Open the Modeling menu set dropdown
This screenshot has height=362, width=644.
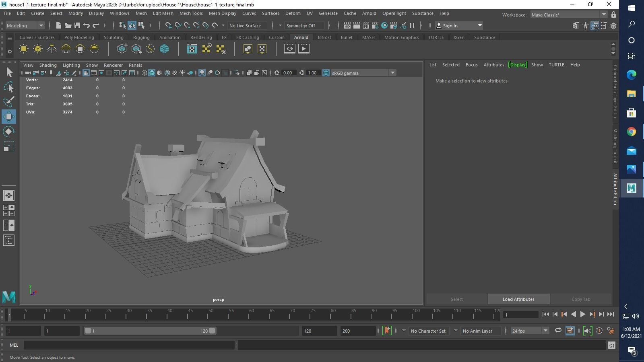coord(25,25)
